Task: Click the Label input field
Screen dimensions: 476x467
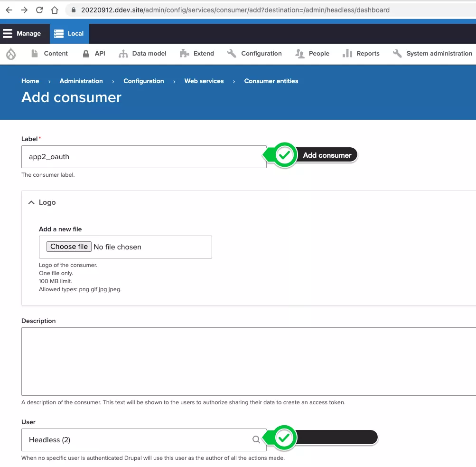Action: point(144,157)
